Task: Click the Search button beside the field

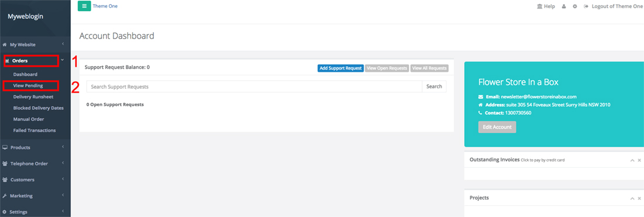Action: click(x=434, y=87)
